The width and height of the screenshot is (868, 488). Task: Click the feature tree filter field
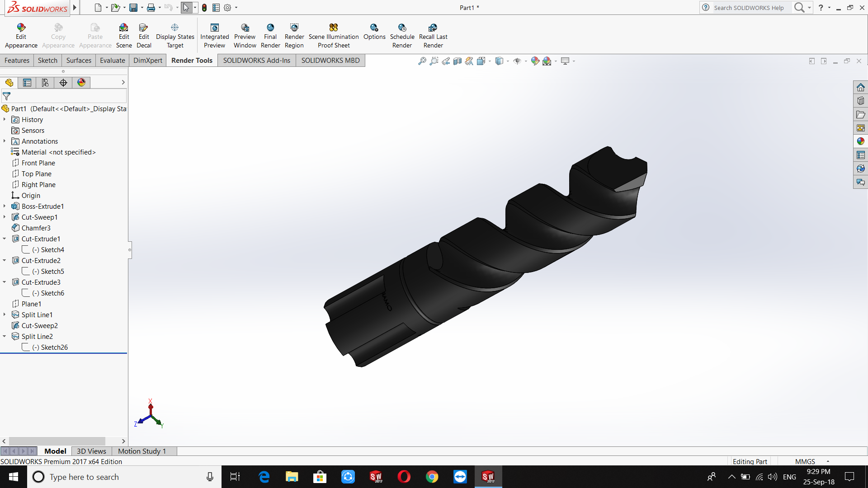64,96
